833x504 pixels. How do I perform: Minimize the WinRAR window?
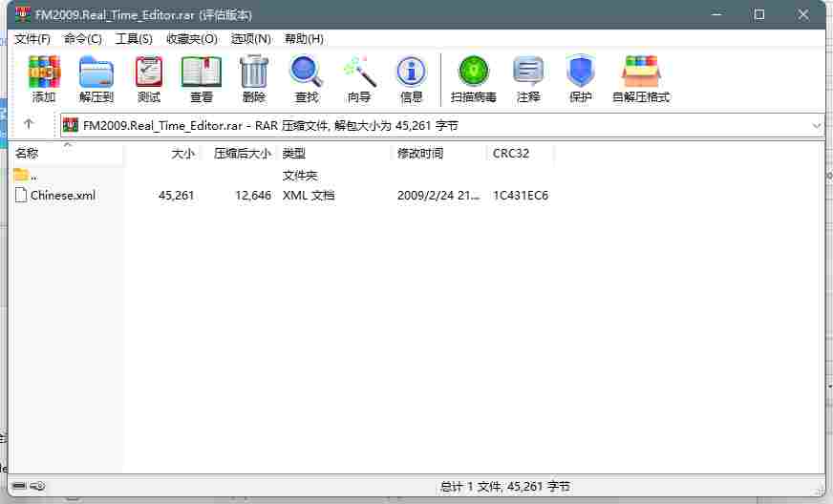716,14
